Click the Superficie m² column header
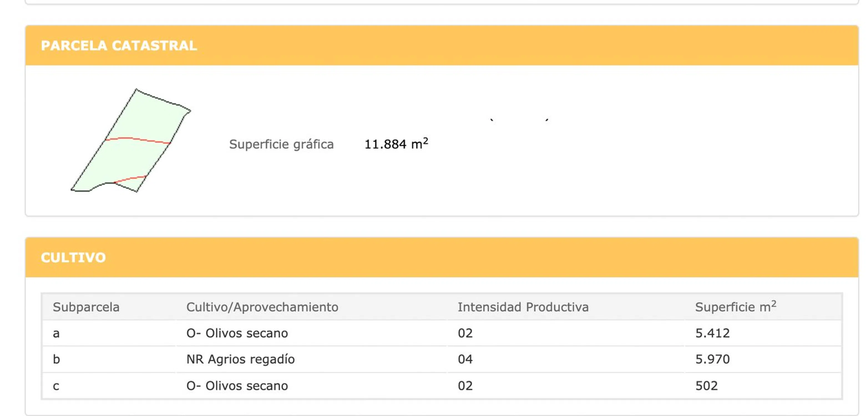868x416 pixels. click(x=736, y=307)
